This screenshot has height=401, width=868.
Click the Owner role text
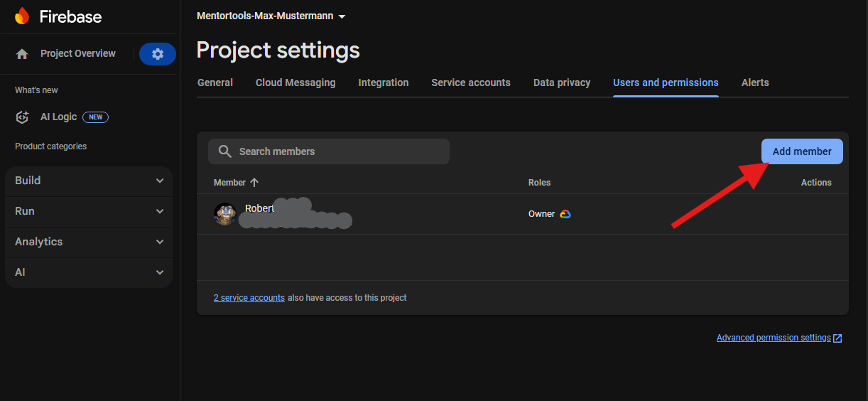(541, 214)
